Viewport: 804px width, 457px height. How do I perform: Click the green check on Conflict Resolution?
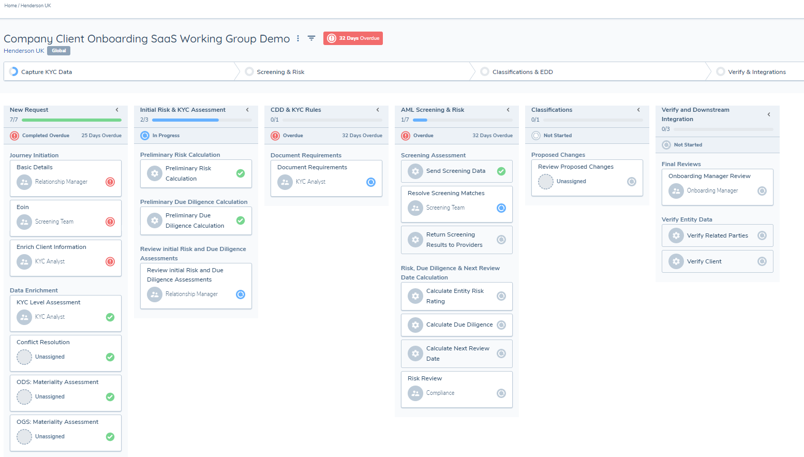110,357
